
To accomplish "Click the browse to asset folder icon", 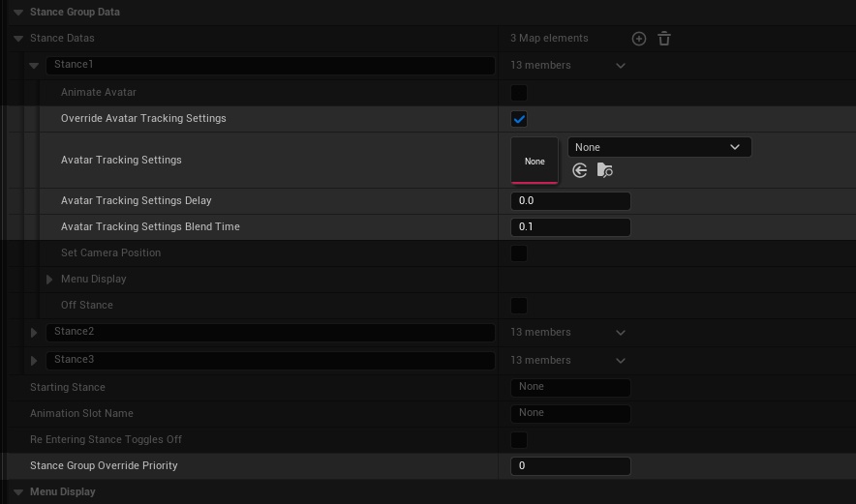I will 605,171.
